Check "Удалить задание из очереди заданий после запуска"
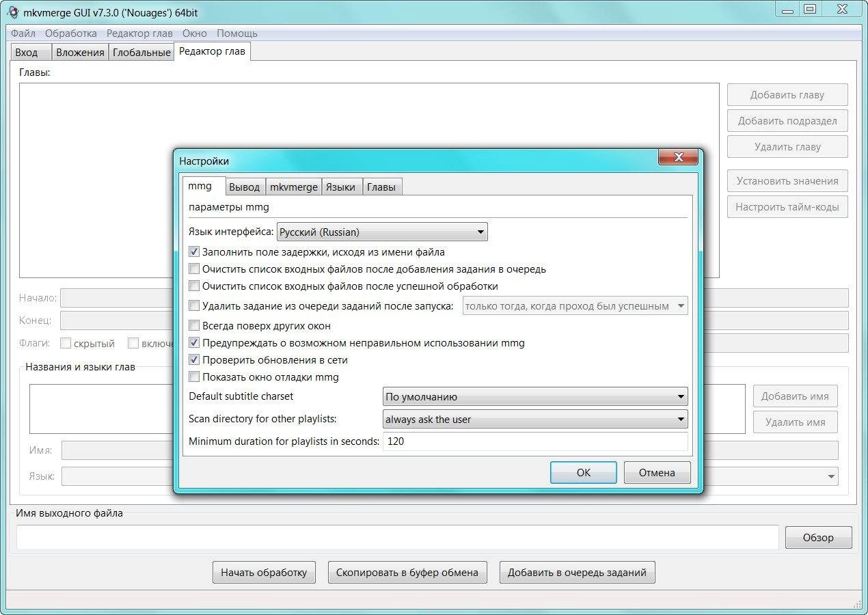 tap(194, 306)
